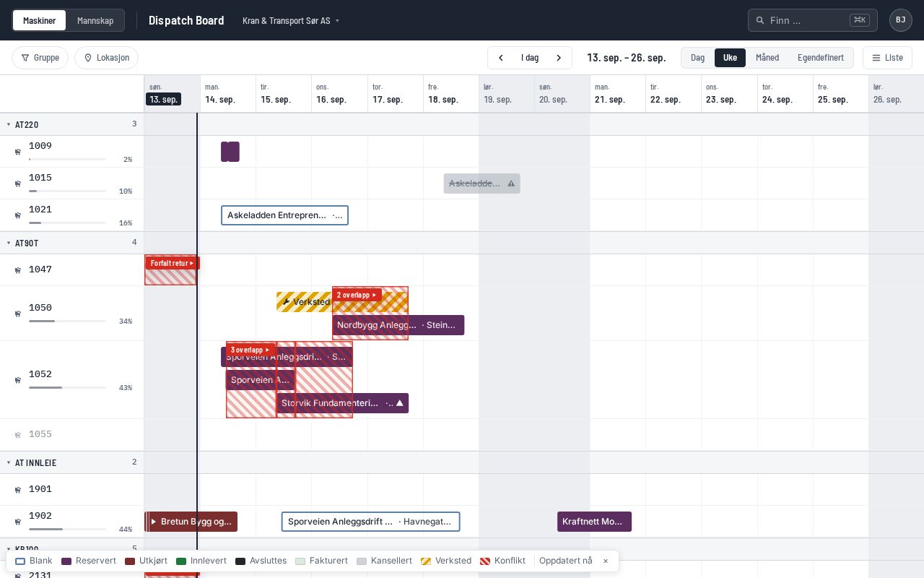Select the Dag view tab
Image resolution: width=924 pixels, height=578 pixels.
697,58
